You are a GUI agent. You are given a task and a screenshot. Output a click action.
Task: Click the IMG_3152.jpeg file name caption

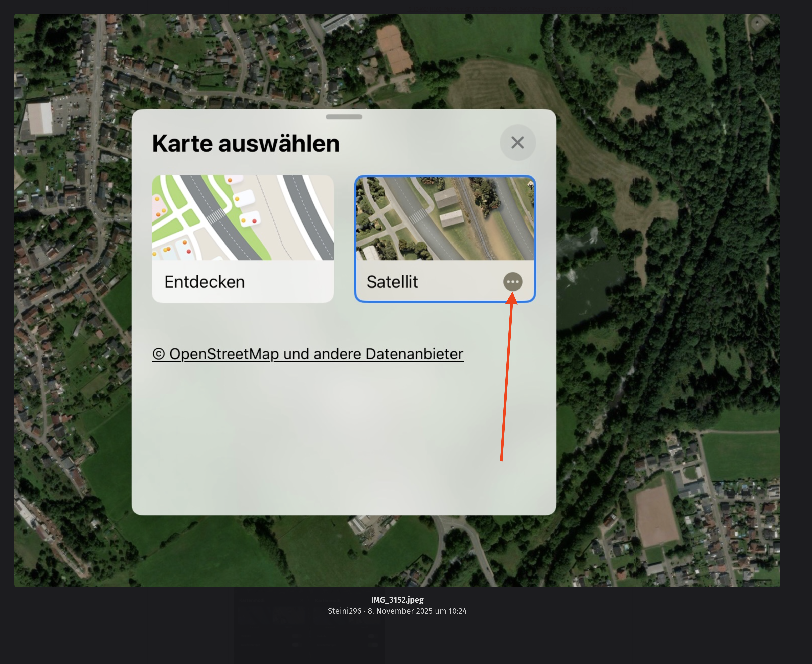click(x=397, y=600)
